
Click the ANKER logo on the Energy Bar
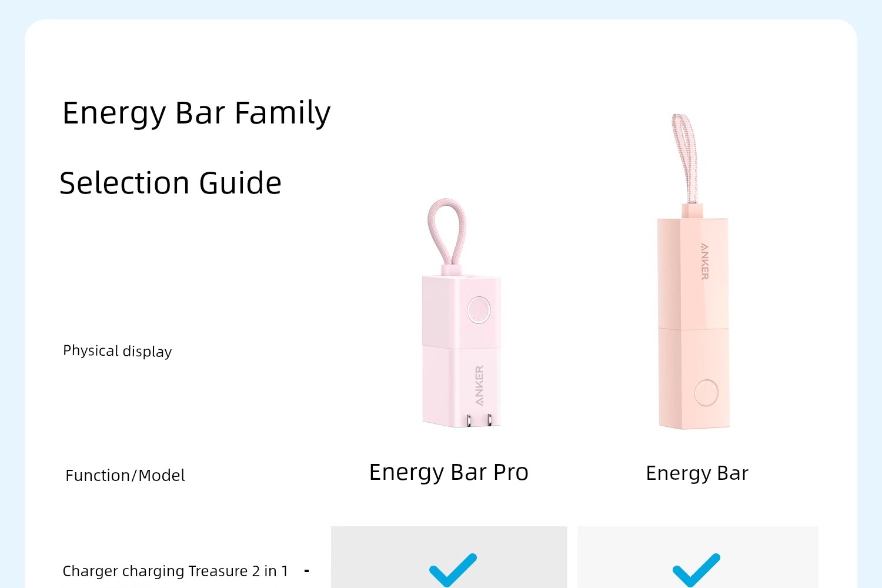[x=704, y=261]
